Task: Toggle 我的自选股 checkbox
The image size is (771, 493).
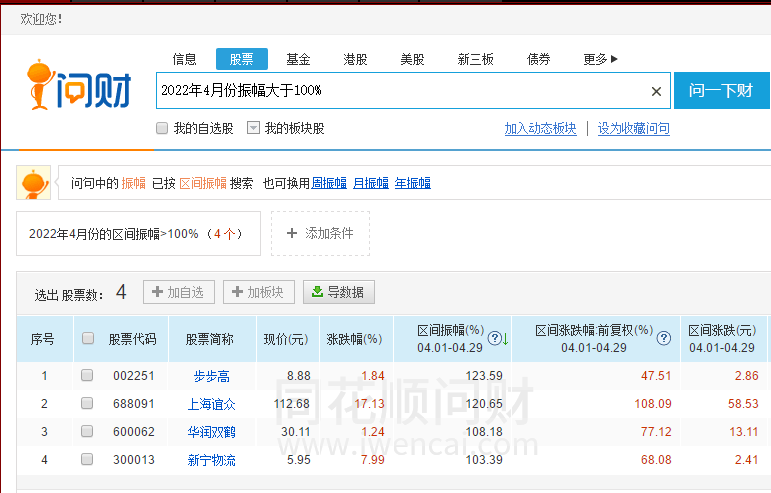Action: pyautogui.click(x=162, y=128)
